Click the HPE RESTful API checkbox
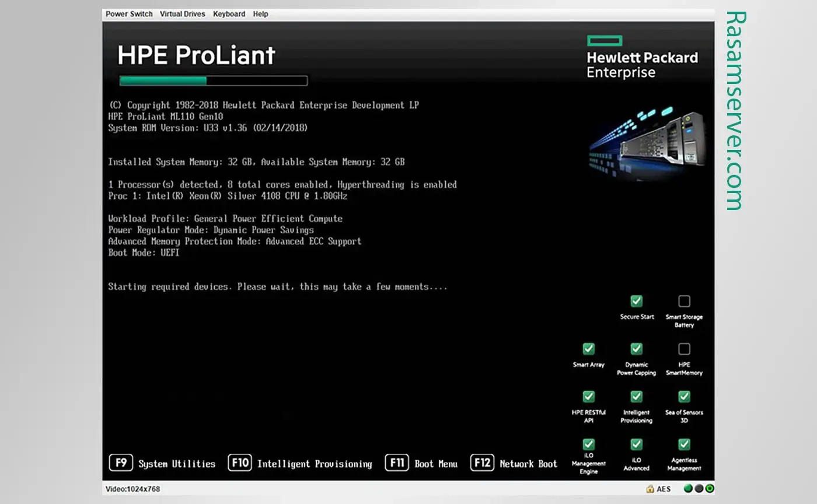Screen dimensions: 817x504 pyautogui.click(x=588, y=397)
